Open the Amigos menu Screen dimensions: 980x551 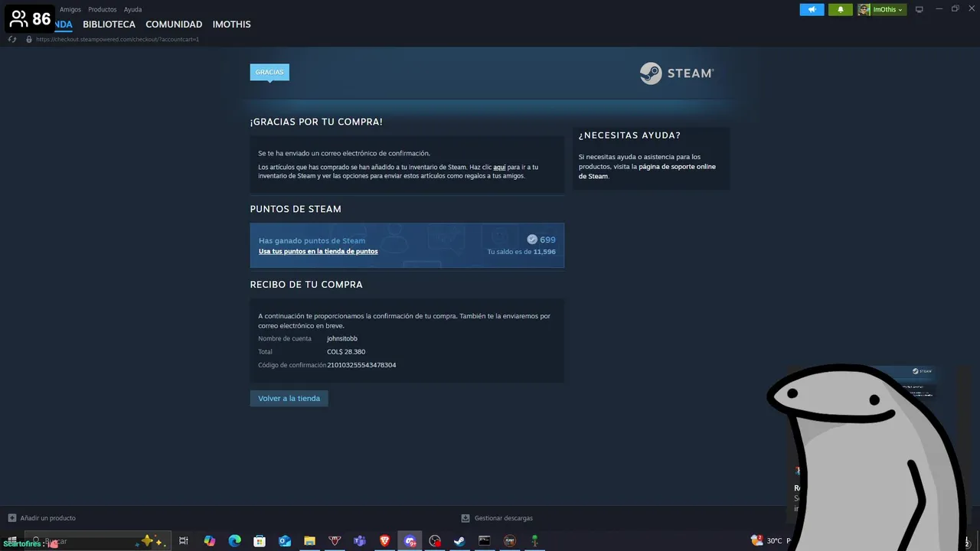tap(70, 9)
